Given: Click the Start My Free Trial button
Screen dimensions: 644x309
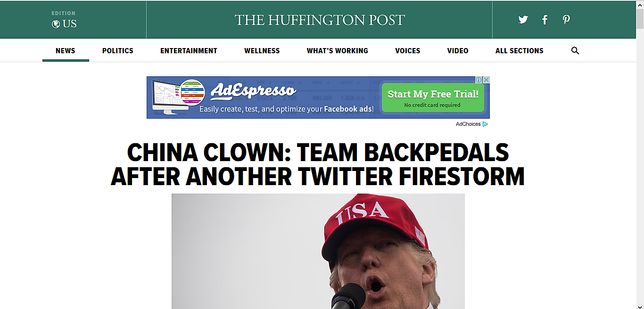Looking at the screenshot, I should [433, 98].
